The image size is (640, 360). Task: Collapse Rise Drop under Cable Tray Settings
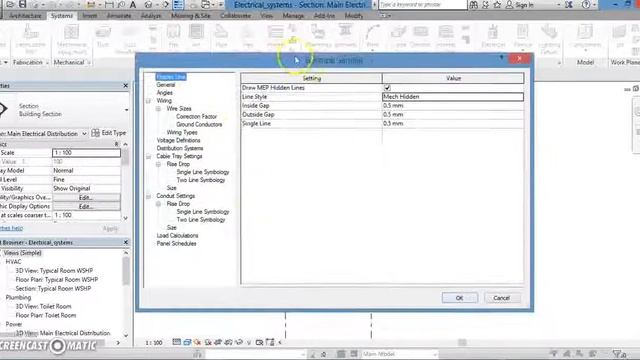point(158,164)
